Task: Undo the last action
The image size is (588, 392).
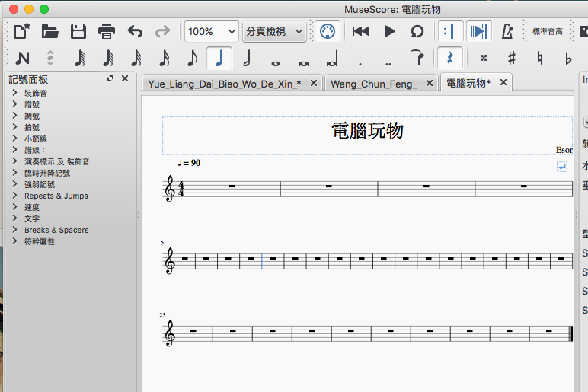Action: click(x=135, y=31)
